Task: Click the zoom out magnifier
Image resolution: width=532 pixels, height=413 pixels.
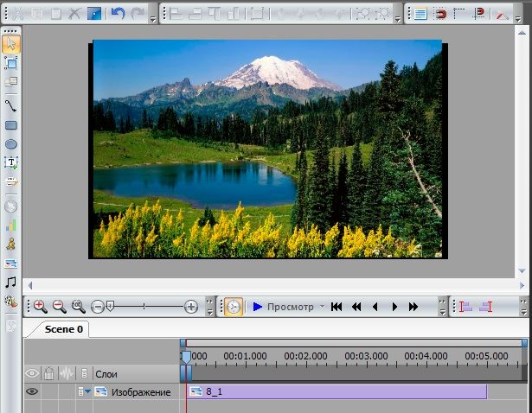Action: pyautogui.click(x=60, y=306)
